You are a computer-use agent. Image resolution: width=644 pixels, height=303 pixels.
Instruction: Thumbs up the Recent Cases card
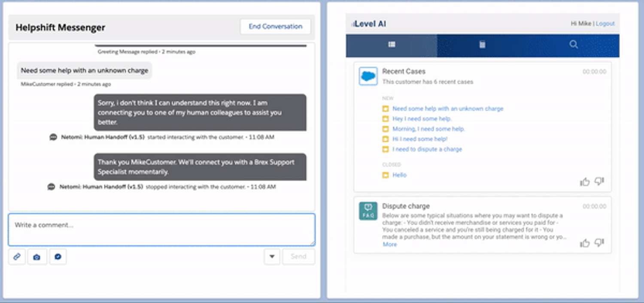tap(585, 182)
